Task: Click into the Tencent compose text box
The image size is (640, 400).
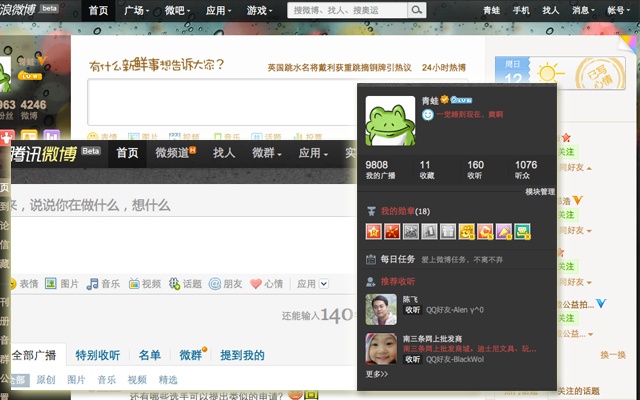Action: click(184, 245)
